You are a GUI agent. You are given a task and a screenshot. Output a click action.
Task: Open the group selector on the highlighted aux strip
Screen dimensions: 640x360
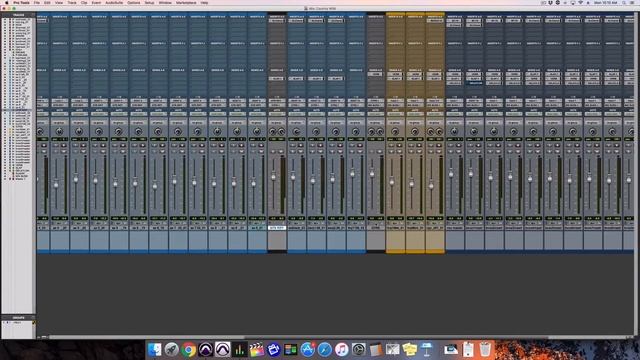[x=277, y=122]
